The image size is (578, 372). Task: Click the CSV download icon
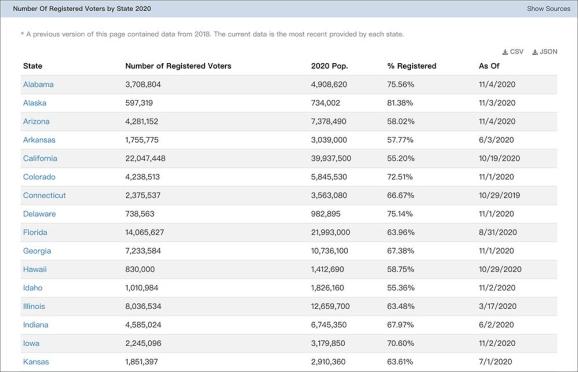pos(505,52)
